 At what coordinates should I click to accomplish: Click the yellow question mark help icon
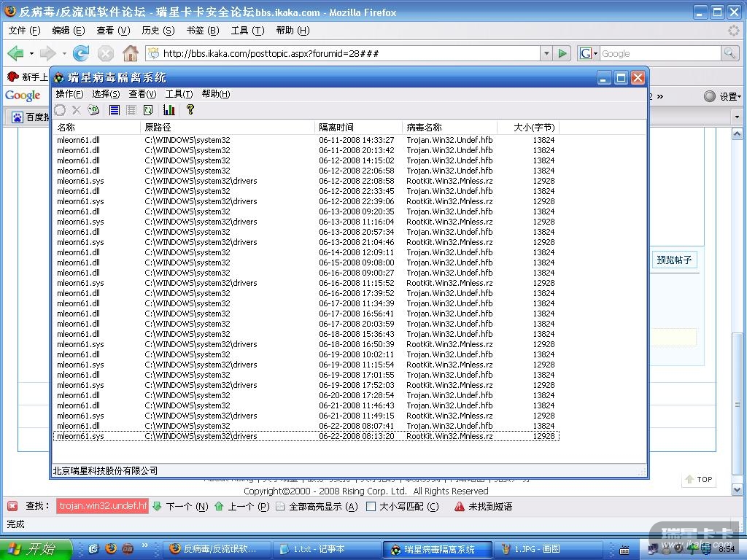point(190,109)
